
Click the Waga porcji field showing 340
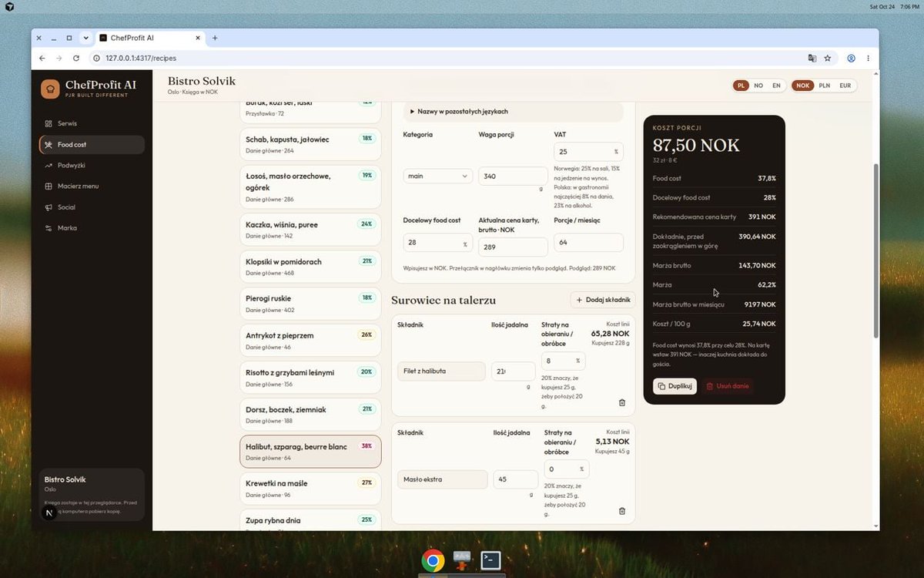pyautogui.click(x=513, y=176)
